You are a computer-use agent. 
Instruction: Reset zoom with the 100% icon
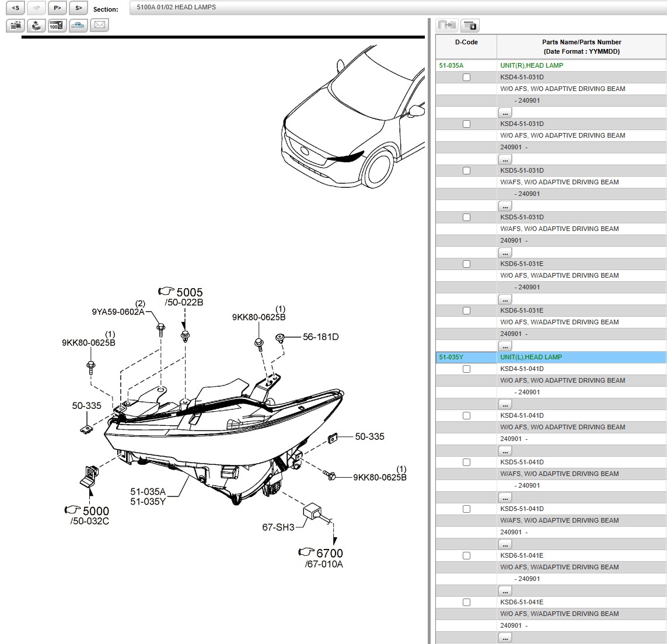(57, 26)
